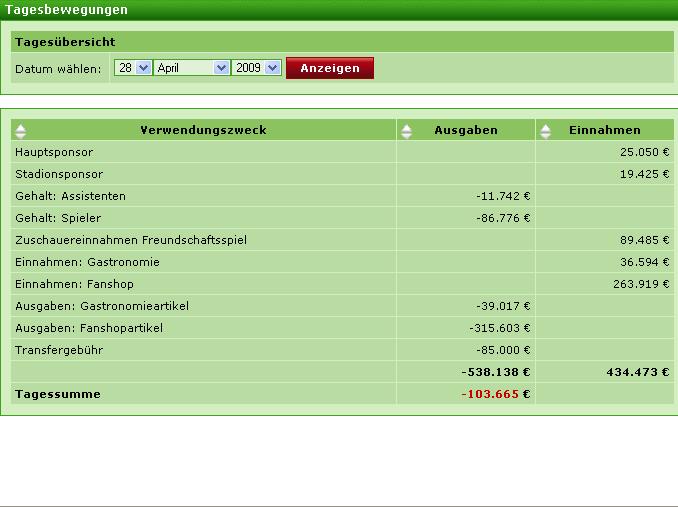Click the Ausgaben column header text
The width and height of the screenshot is (678, 507).
465,130
